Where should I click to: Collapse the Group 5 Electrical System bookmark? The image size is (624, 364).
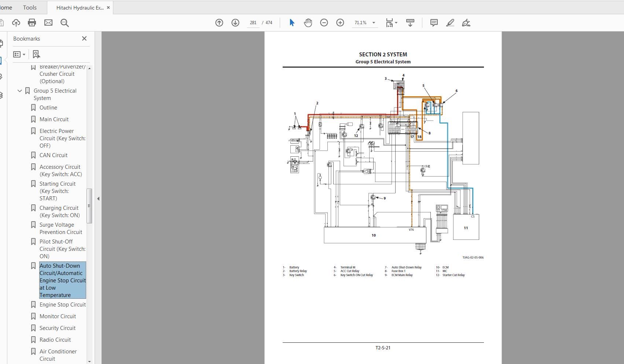coord(20,91)
